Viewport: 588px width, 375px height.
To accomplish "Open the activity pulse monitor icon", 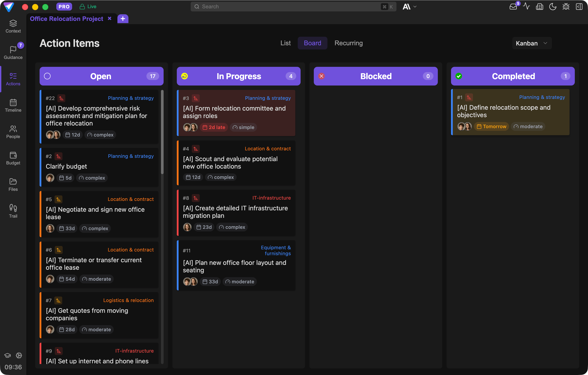I will 526,7.
